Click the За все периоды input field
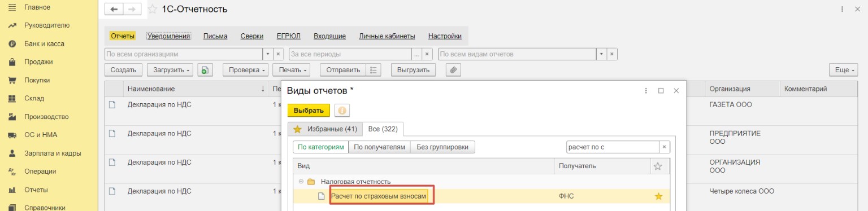 [350, 54]
